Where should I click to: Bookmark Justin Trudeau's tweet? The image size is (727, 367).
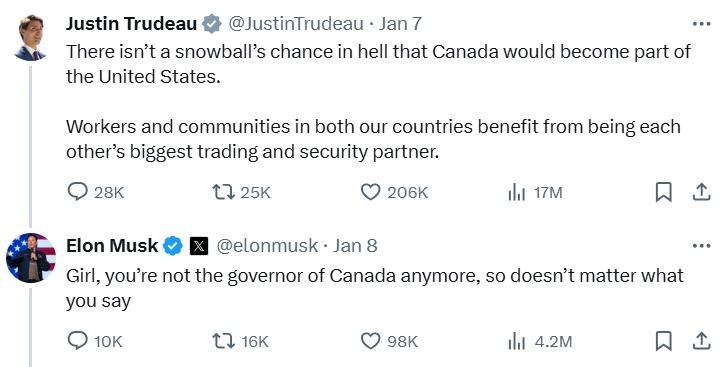663,192
